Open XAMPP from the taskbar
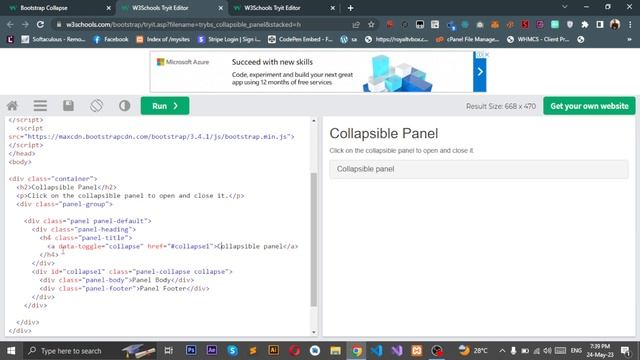The height and width of the screenshot is (360, 640). click(x=417, y=351)
